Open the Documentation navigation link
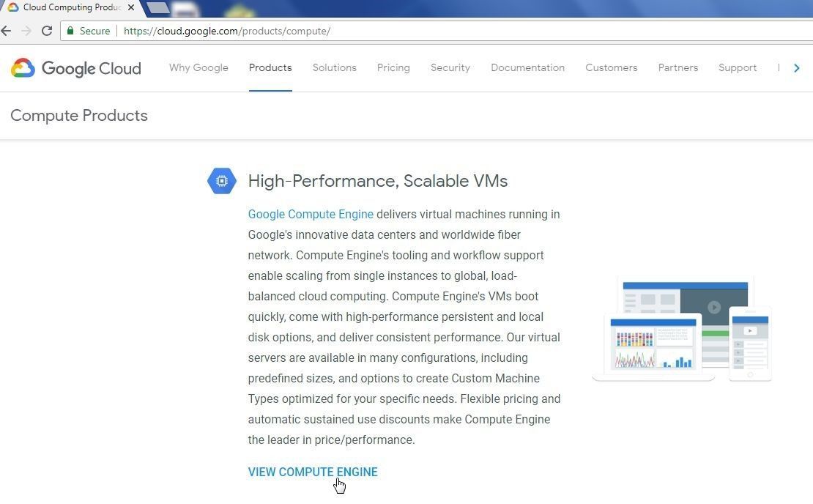 pos(527,67)
